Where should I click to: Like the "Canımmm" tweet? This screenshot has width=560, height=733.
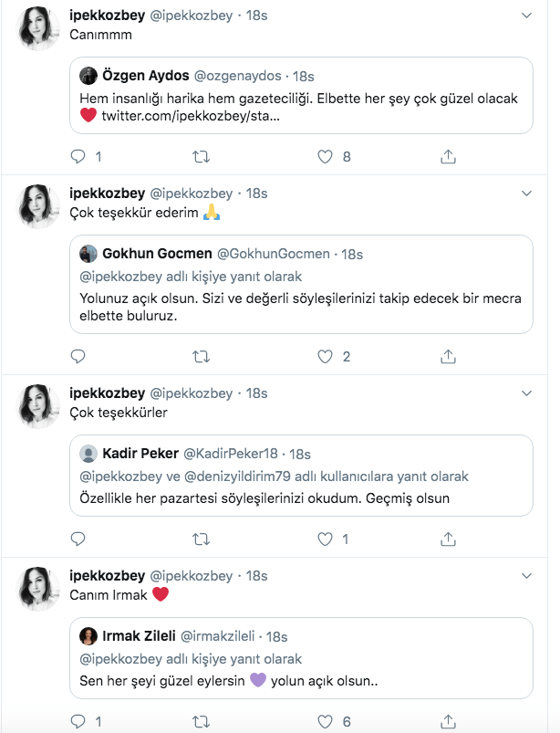[x=324, y=155]
